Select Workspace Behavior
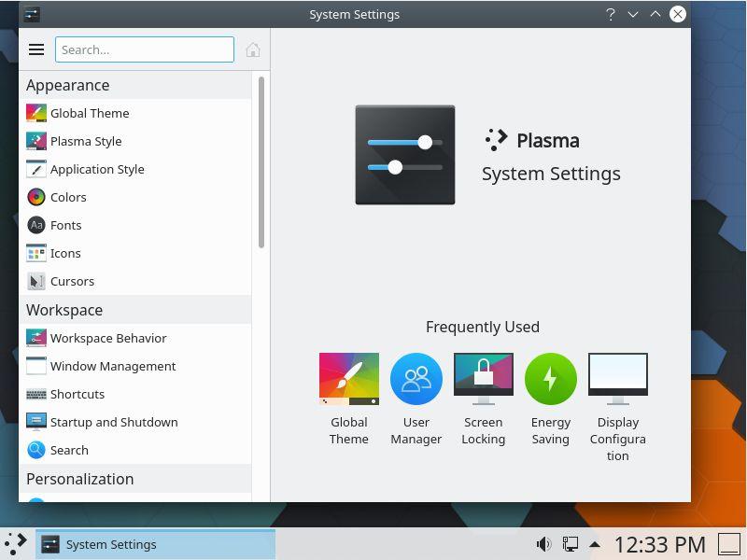This screenshot has width=747, height=560. 108,338
